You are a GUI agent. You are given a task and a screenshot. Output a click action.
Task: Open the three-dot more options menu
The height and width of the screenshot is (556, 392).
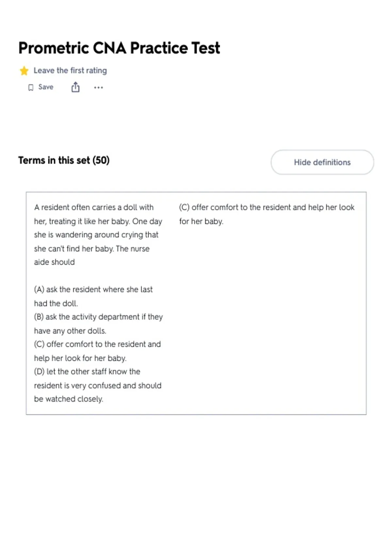click(98, 87)
